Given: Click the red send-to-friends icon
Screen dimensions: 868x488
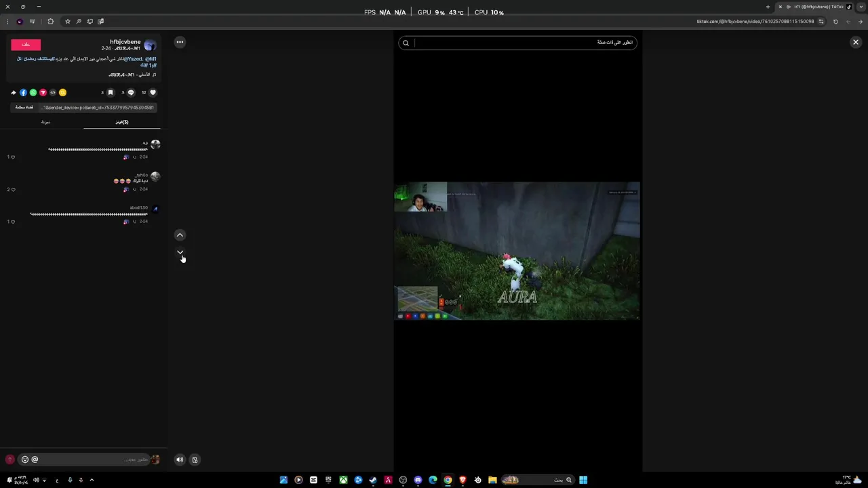Looking at the screenshot, I should (43, 92).
